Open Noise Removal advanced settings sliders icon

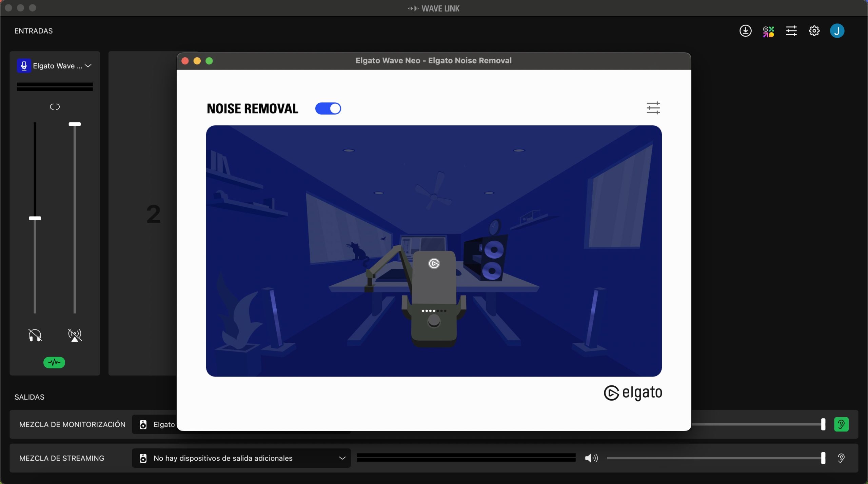pyautogui.click(x=653, y=108)
